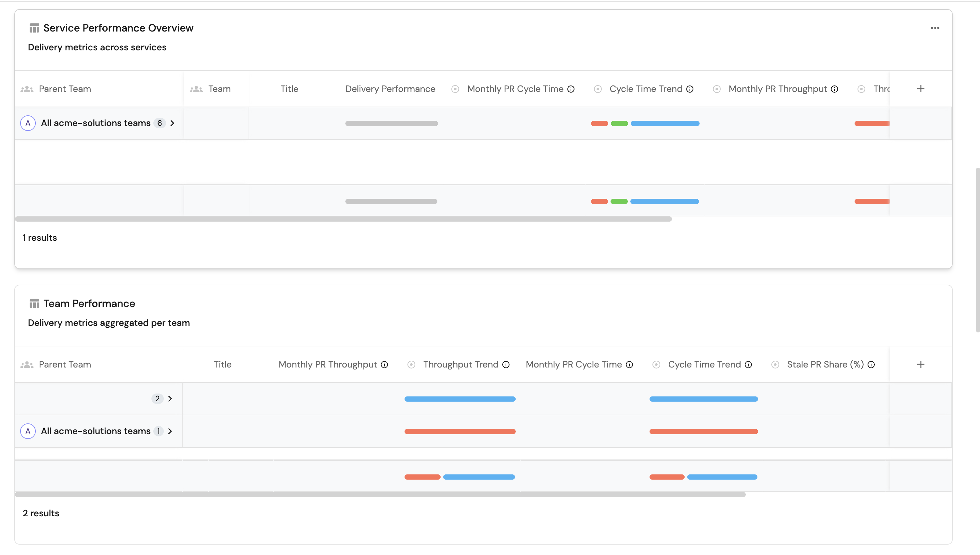Expand All acme-solutions teams group with 6 items

click(x=172, y=123)
